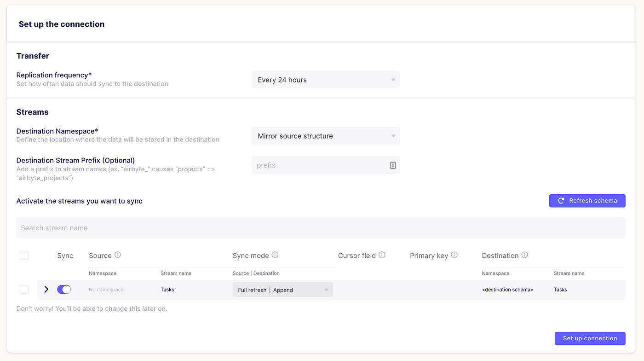Image resolution: width=644 pixels, height=361 pixels.
Task: Click the contact icon in prefix field
Action: click(393, 165)
